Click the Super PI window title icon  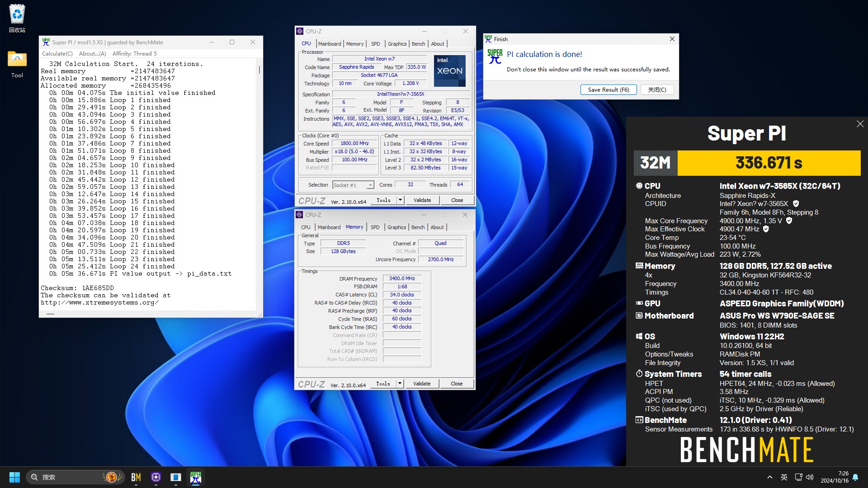pos(46,42)
